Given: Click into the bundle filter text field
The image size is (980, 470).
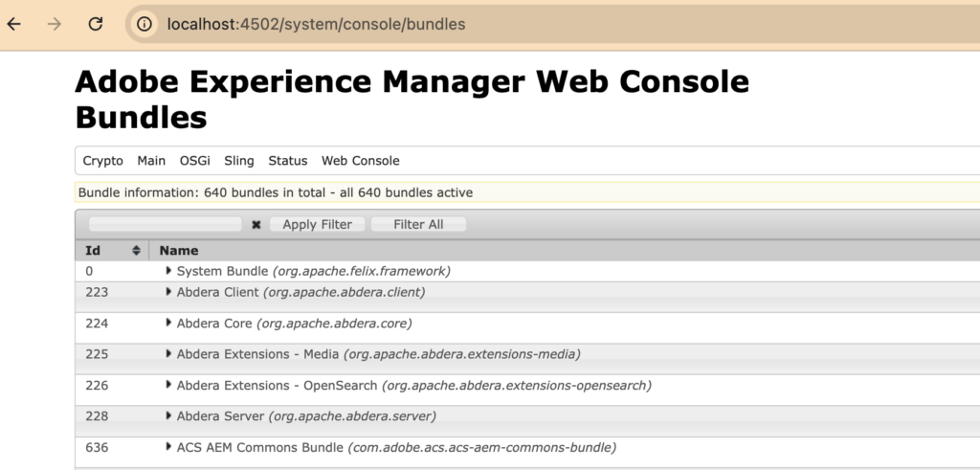Looking at the screenshot, I should pyautogui.click(x=165, y=225).
